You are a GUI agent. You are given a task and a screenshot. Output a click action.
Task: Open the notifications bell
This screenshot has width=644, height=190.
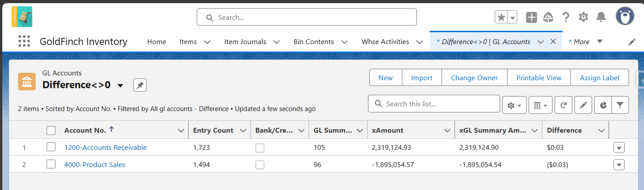point(601,17)
